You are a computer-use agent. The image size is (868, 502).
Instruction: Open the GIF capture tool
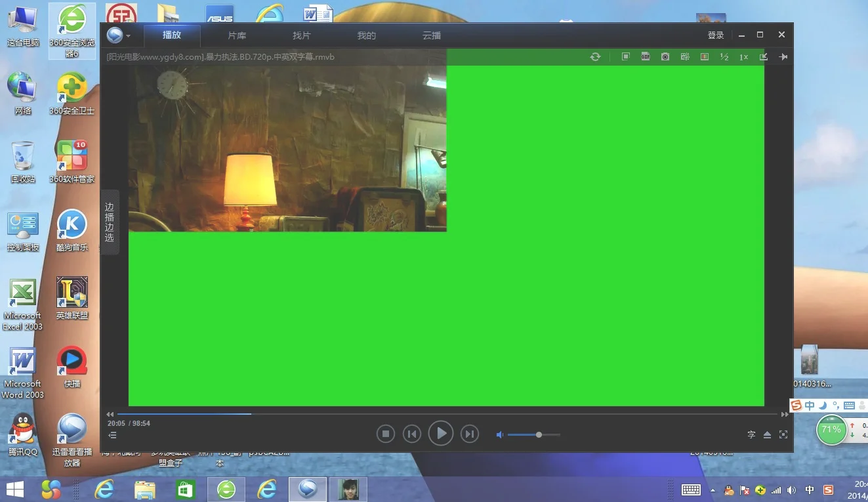tap(646, 57)
